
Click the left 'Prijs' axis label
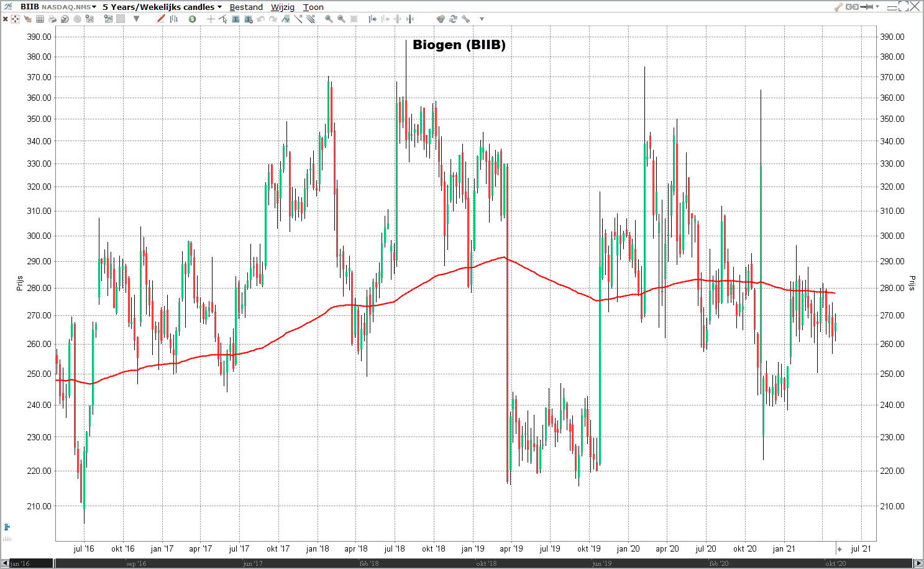19,284
